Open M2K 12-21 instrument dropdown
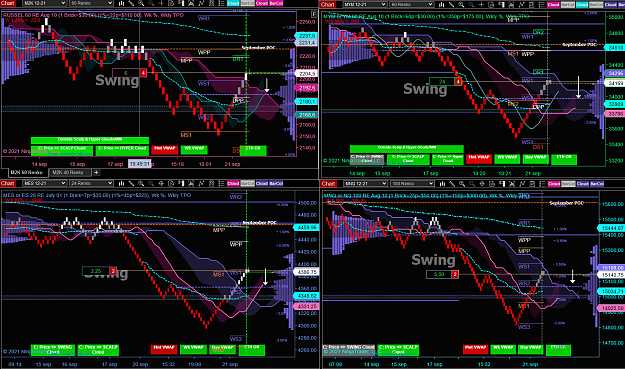The width and height of the screenshot is (625, 369). [x=44, y=3]
